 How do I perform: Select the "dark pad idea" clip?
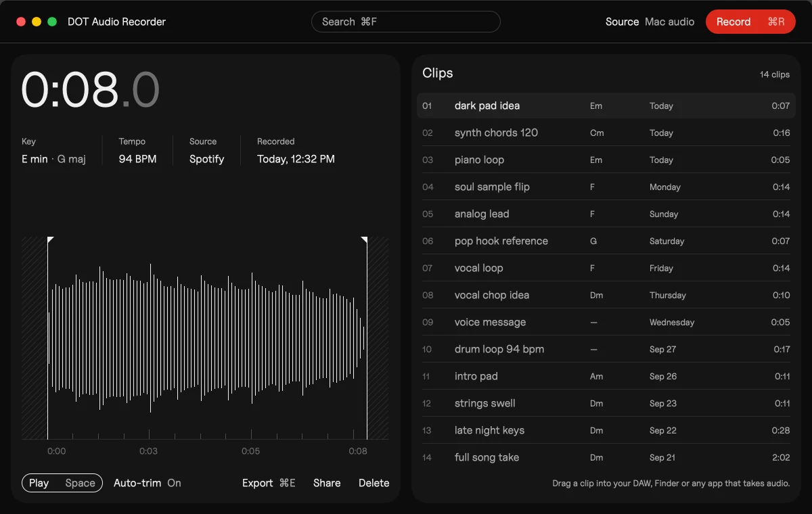(x=606, y=106)
